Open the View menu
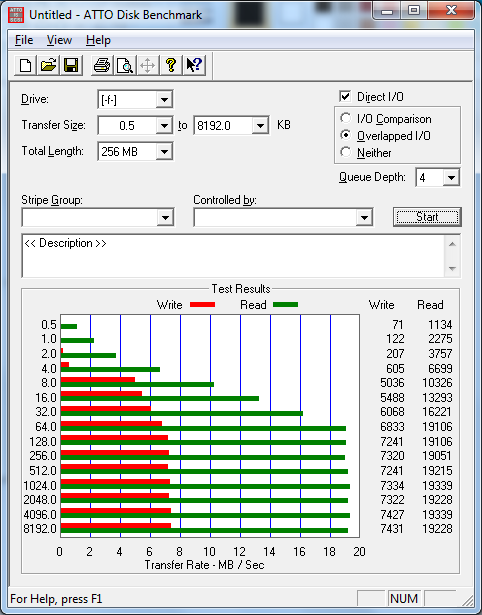Screen dimensions: 482x615 coord(59,40)
